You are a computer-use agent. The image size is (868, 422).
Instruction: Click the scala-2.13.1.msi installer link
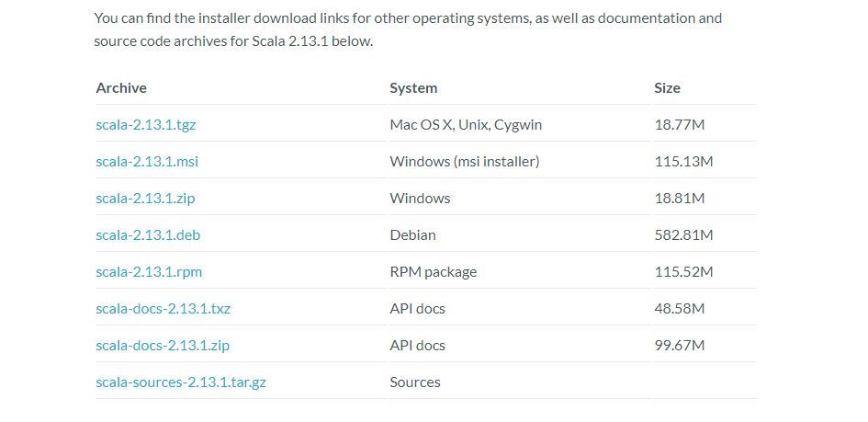point(147,161)
